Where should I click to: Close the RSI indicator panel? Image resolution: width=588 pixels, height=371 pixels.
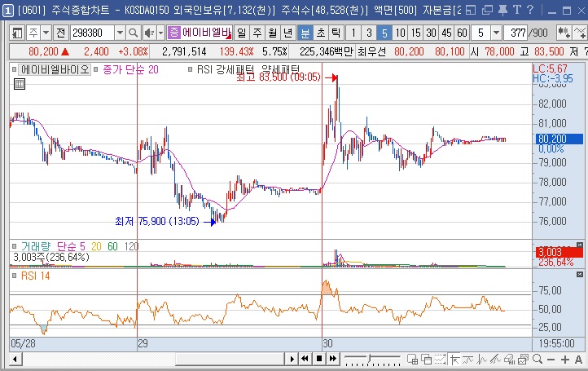coord(579,275)
